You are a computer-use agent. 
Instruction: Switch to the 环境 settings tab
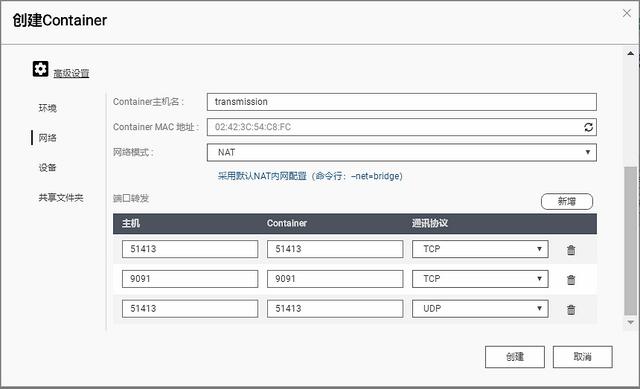[x=47, y=108]
